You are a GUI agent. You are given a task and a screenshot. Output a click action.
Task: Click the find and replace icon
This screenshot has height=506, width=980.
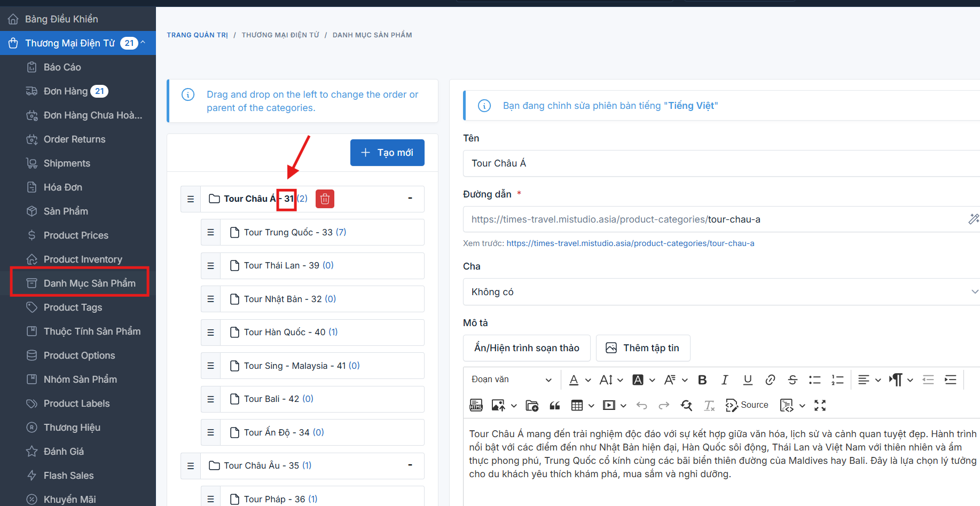686,406
